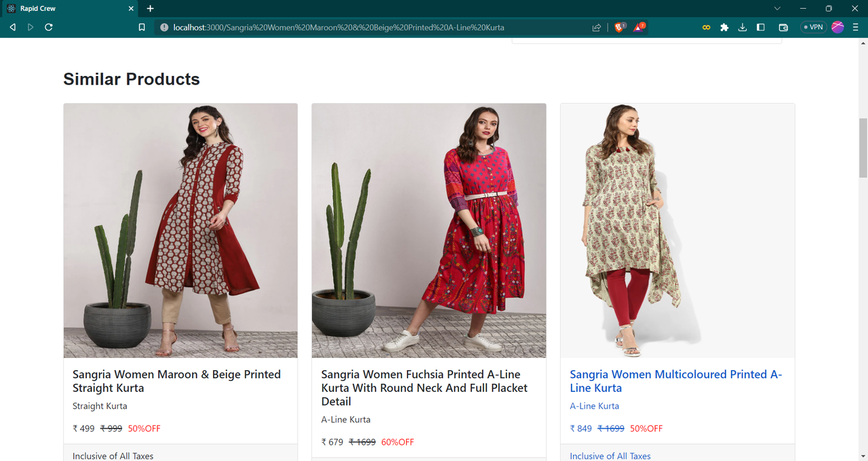
Task: Select blue 'Inclusive of All Taxes' on Multicoloured card
Action: click(x=610, y=456)
